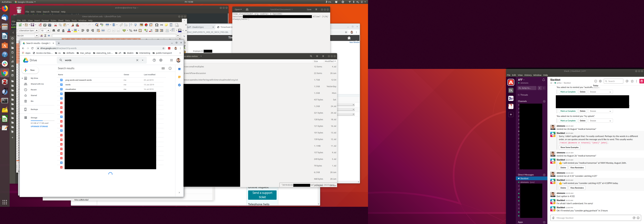Open the Calc font size dropdown
The height and width of the screenshot is (224, 644).
click(x=48, y=30)
